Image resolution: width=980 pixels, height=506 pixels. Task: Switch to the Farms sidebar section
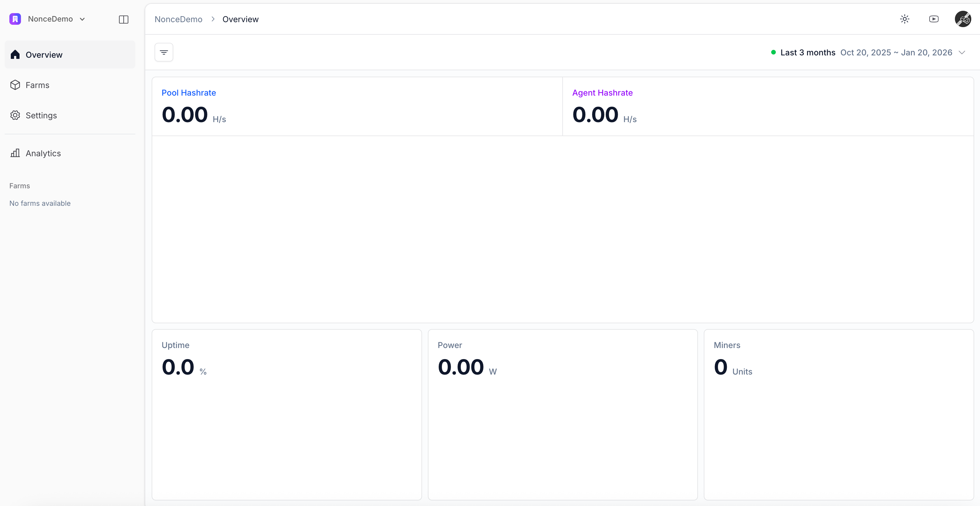[38, 85]
